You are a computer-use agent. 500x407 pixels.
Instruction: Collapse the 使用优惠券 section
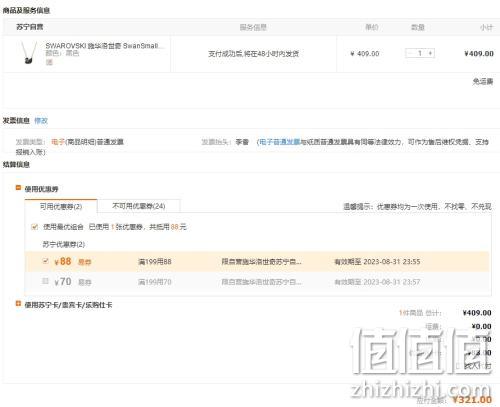[18, 188]
